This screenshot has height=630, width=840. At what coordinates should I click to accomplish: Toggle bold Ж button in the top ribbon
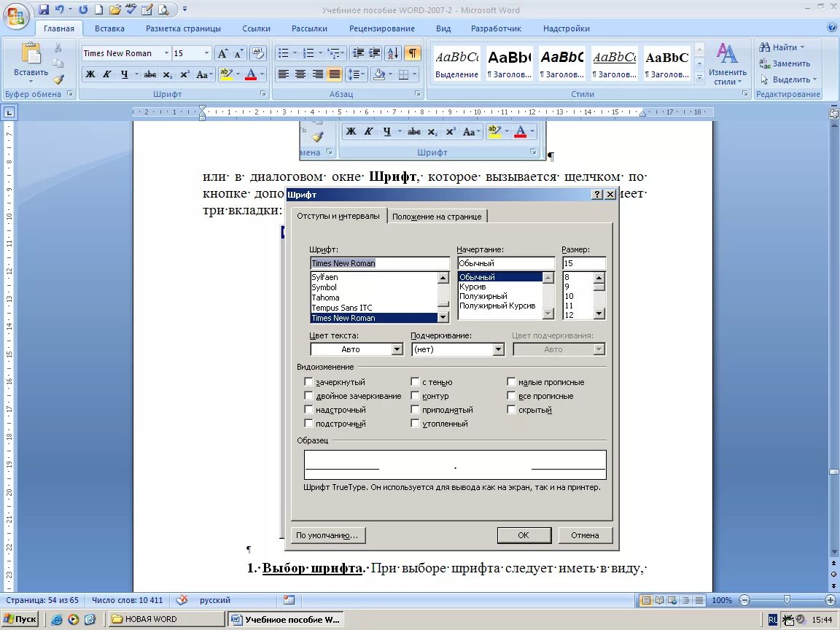[x=90, y=74]
